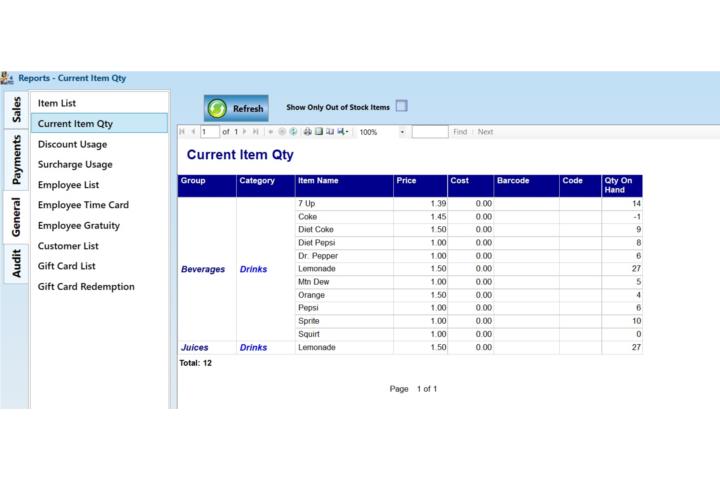This screenshot has height=480, width=720.
Task: Open page setup dialog
Action: click(x=330, y=132)
